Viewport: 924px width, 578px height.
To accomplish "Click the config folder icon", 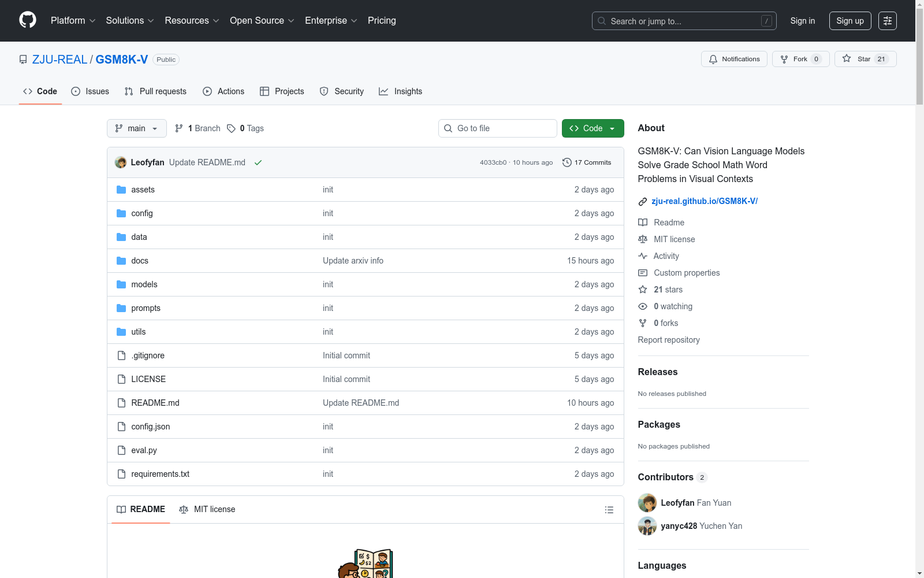I will click(x=121, y=213).
